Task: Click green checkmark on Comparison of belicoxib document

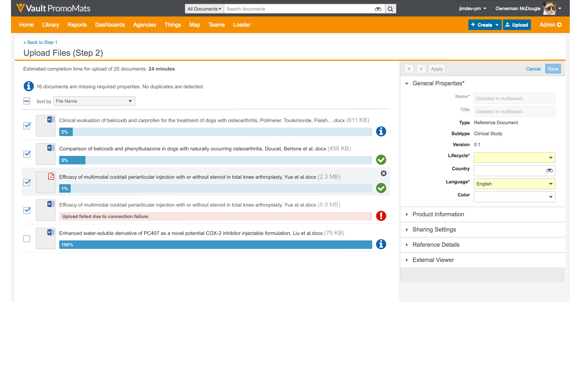Action: tap(381, 160)
